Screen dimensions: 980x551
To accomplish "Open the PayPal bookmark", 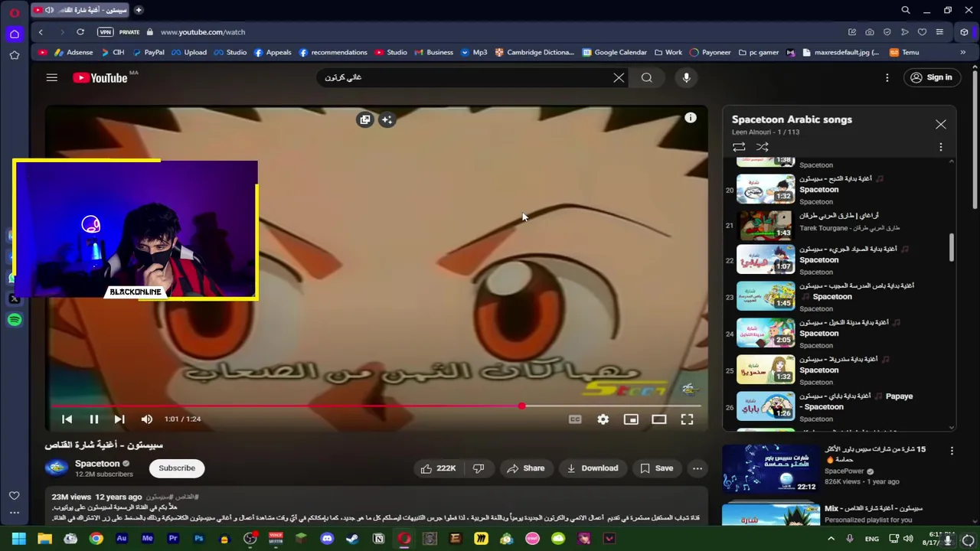I will pyautogui.click(x=149, y=52).
